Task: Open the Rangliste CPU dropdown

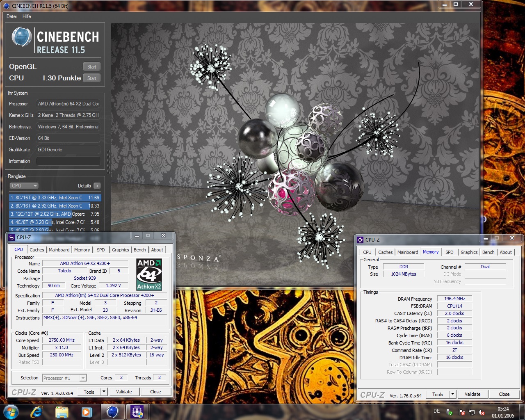Action: click(x=24, y=186)
